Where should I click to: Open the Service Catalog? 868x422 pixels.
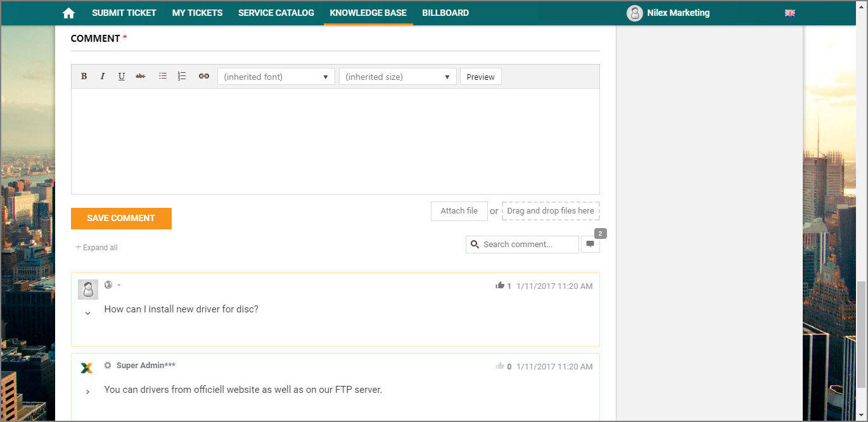click(276, 13)
